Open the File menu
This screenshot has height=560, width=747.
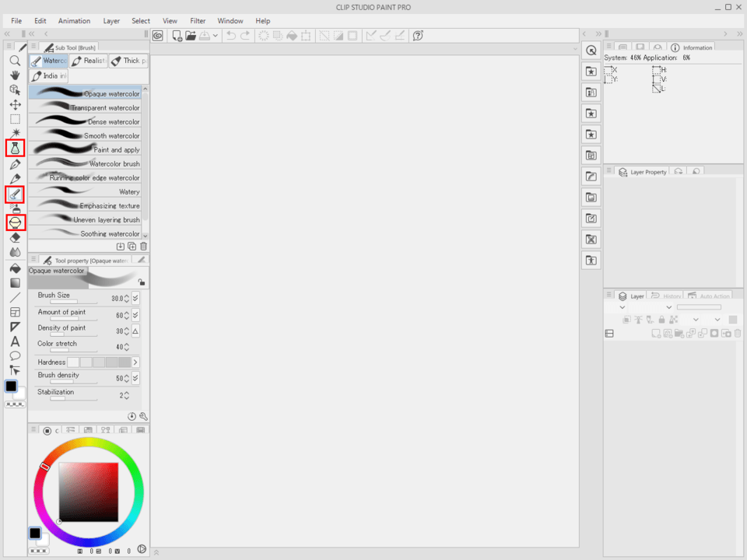(16, 21)
